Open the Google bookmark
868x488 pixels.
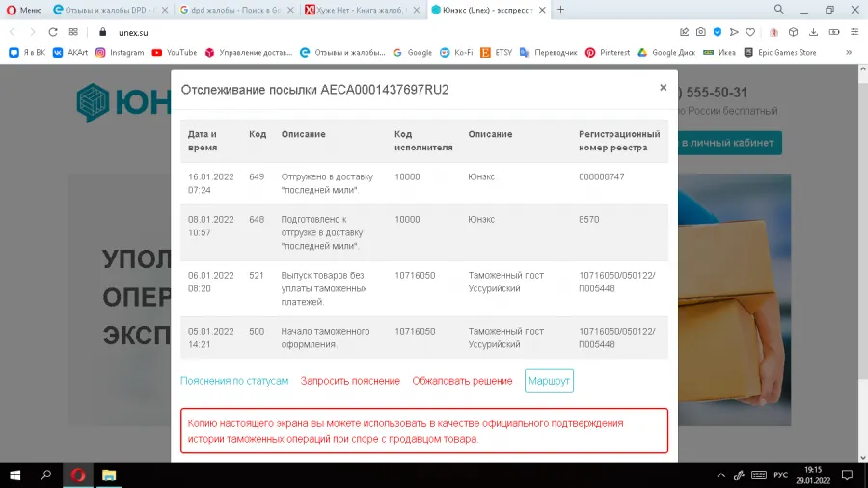coord(413,53)
